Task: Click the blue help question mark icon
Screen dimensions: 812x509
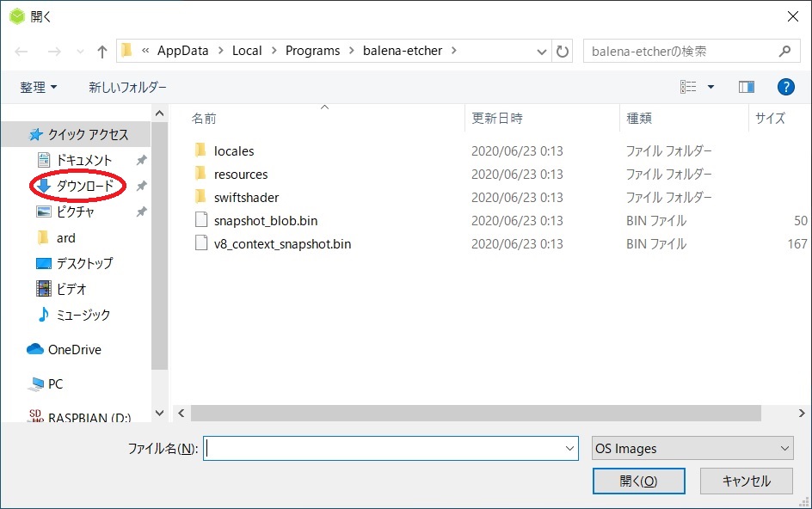Action: (x=784, y=87)
